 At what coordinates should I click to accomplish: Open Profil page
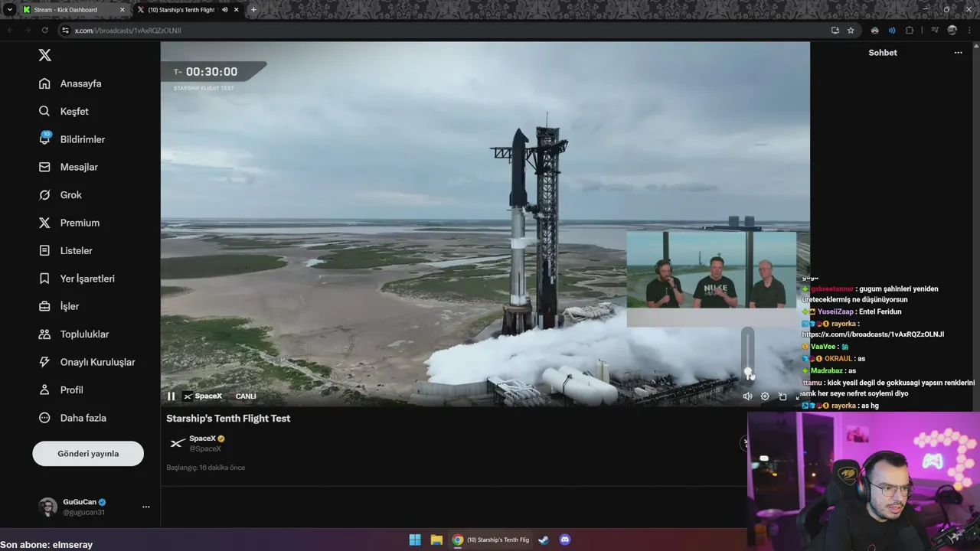(60, 390)
